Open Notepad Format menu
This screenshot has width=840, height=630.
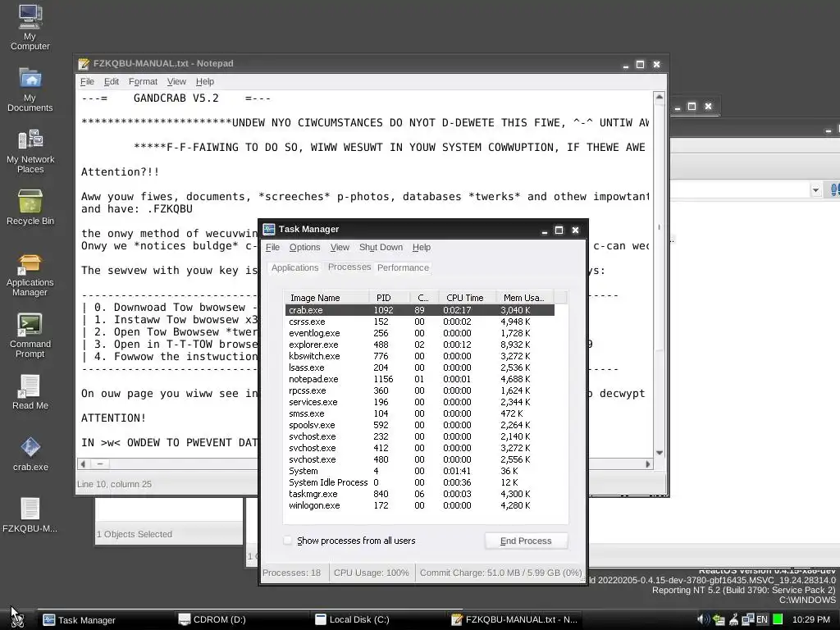(143, 82)
